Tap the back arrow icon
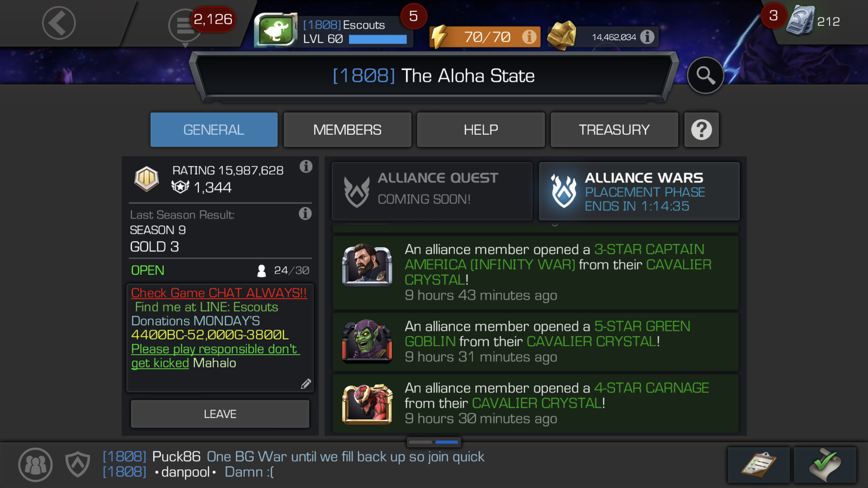Image resolution: width=868 pixels, height=488 pixels. click(x=59, y=23)
